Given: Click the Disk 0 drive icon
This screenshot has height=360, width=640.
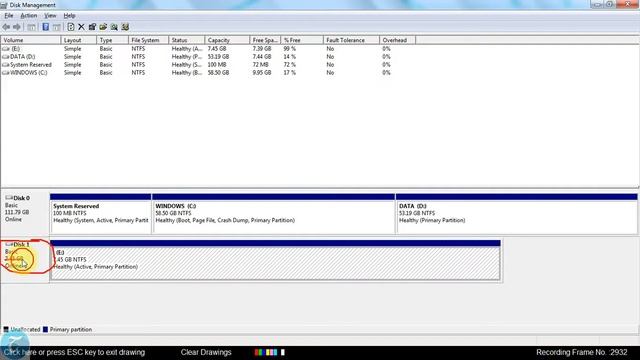Looking at the screenshot, I should [x=9, y=198].
